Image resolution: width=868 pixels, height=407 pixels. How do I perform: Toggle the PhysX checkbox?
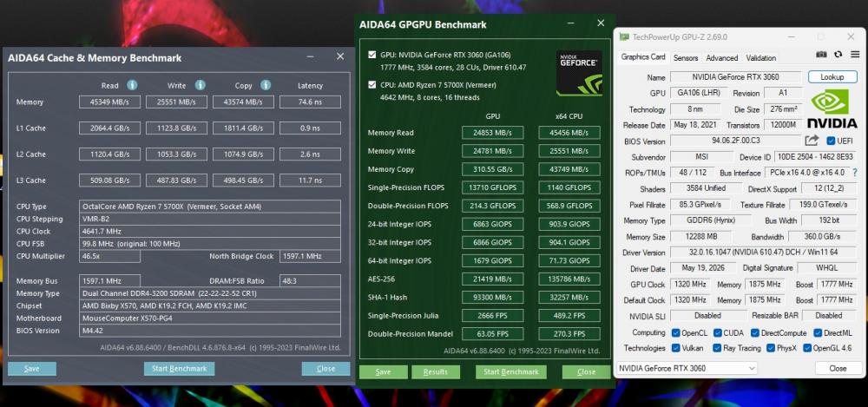(x=771, y=348)
